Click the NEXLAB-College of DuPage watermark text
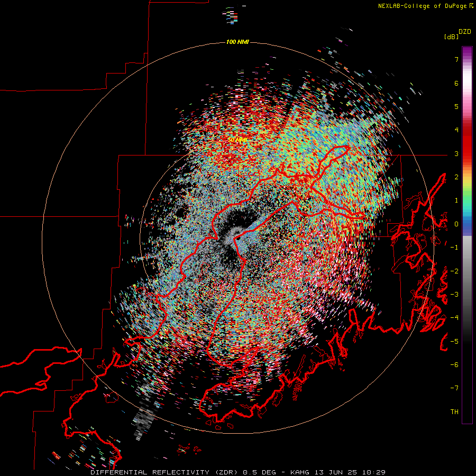Image resolution: width=476 pixels, height=476 pixels. pyautogui.click(x=426, y=6)
